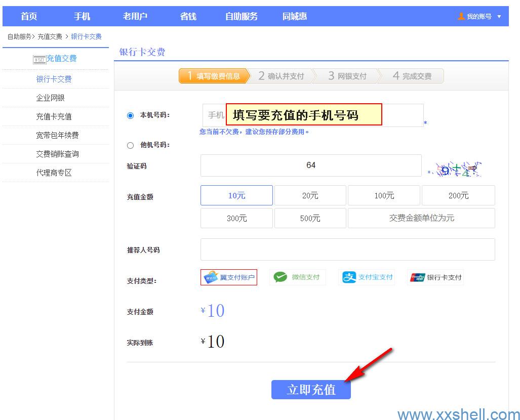
Task: Select the 本机号码 radio button
Action: pos(131,115)
